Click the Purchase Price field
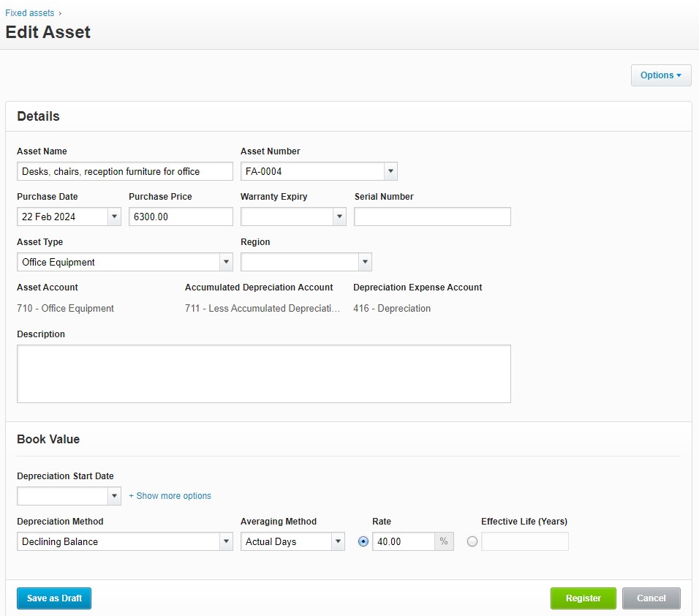The width and height of the screenshot is (699, 616). (180, 216)
